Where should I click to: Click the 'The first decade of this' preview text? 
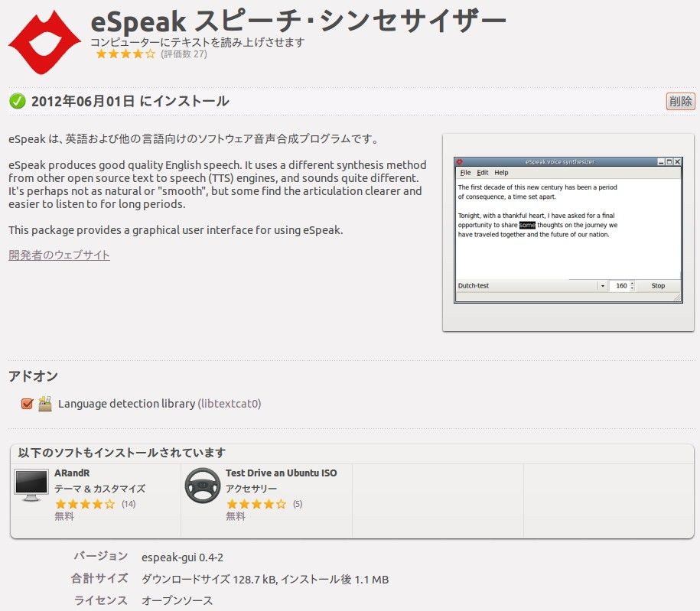tap(538, 192)
